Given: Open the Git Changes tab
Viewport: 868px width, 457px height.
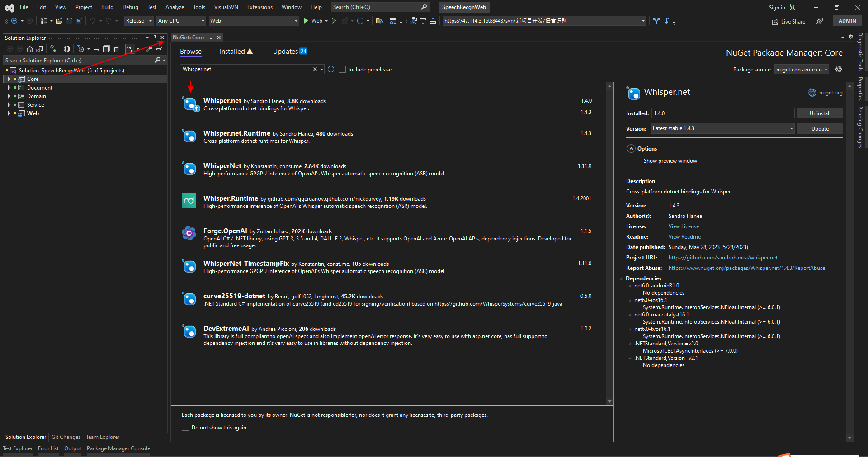Looking at the screenshot, I should (x=66, y=437).
